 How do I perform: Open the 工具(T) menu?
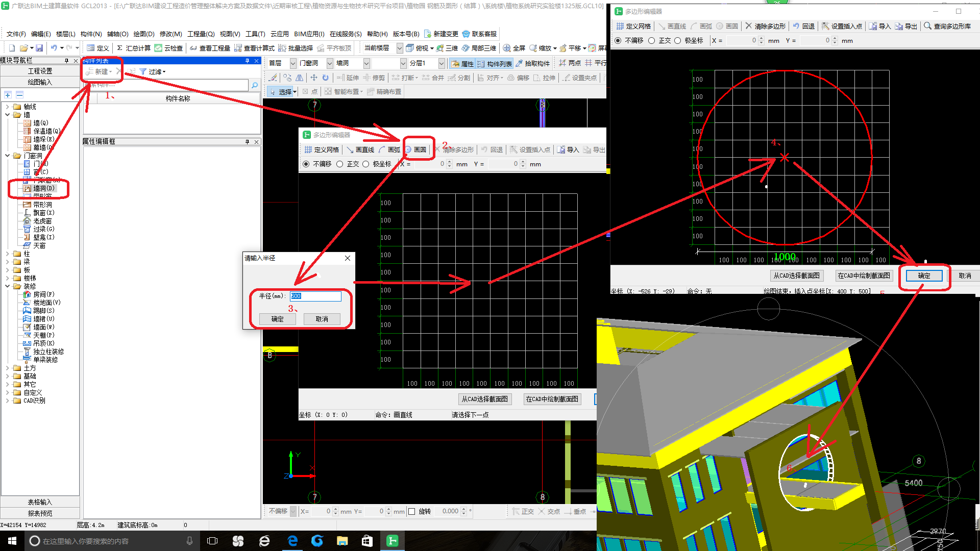point(255,34)
